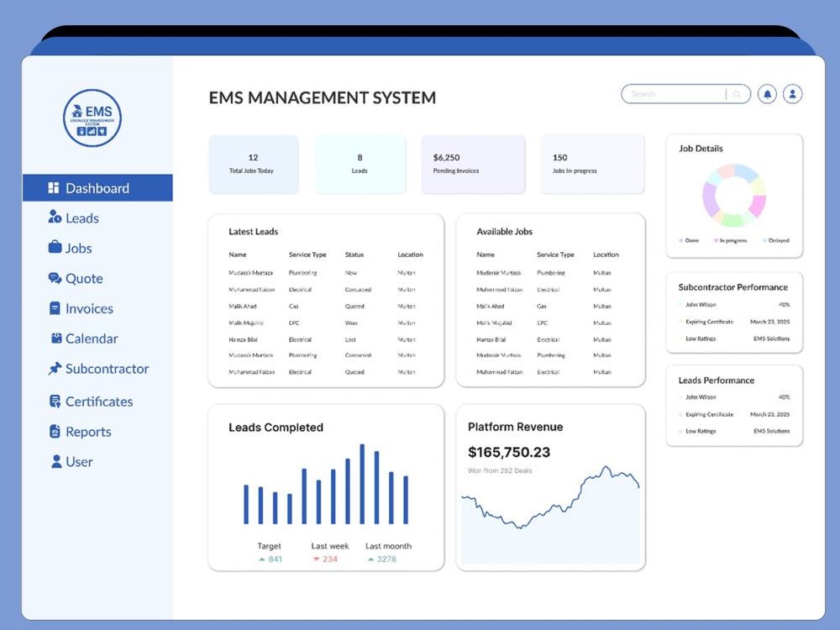
Task: Click John Wilson under Subcontractor Performance
Action: point(701,305)
